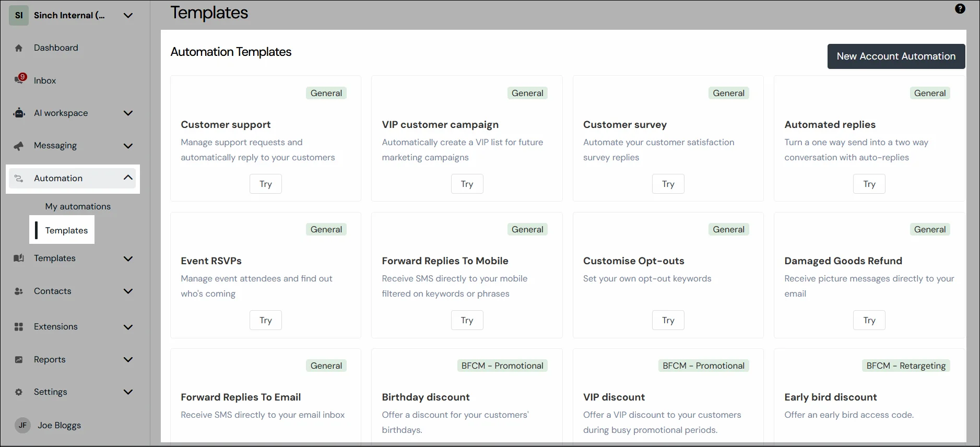Click the Damaged Goods Refund title

coord(843,261)
